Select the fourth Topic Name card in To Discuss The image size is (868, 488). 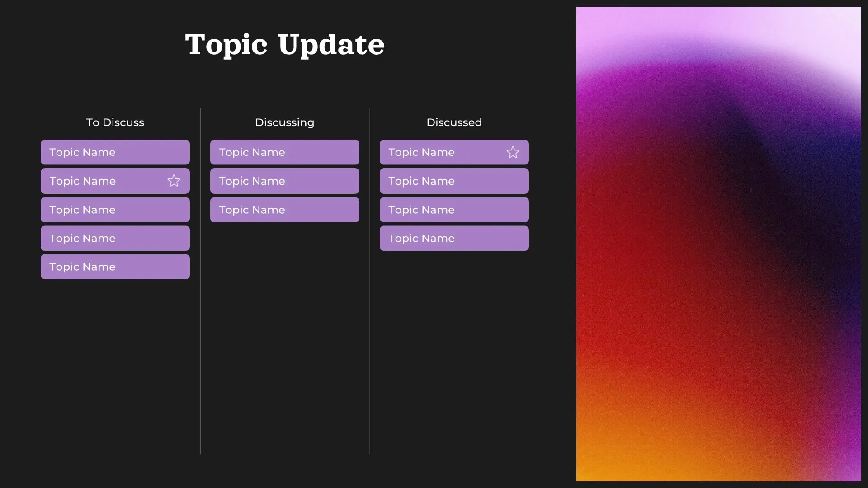pos(115,238)
